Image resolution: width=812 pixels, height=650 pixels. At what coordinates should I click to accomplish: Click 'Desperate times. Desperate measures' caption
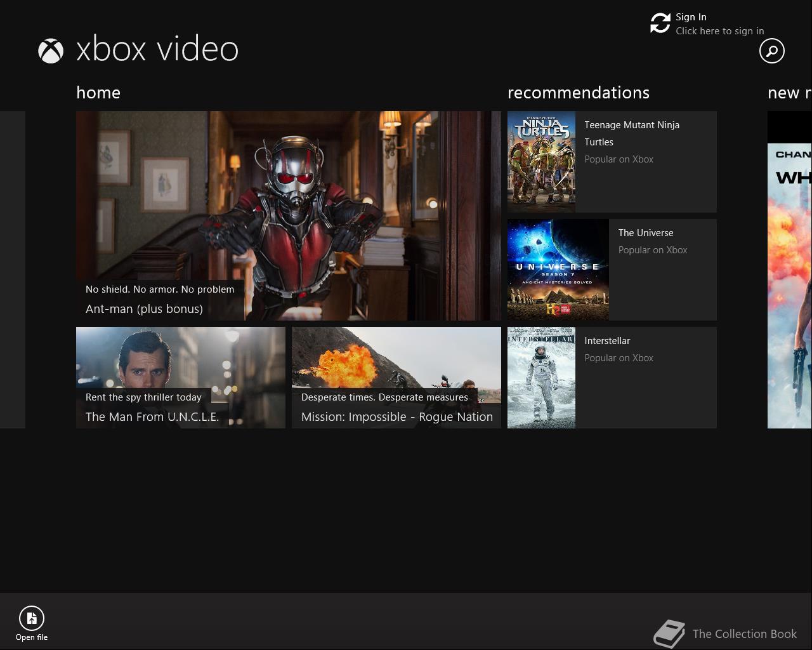[384, 397]
